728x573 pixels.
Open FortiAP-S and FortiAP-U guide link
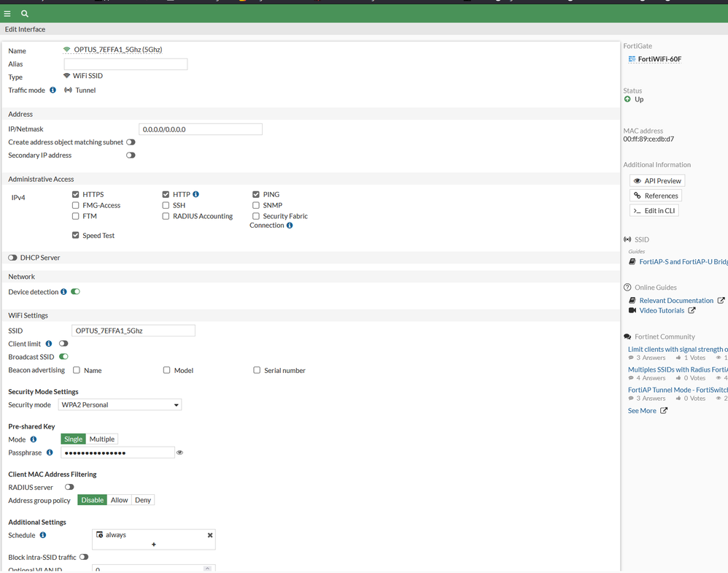click(x=684, y=261)
